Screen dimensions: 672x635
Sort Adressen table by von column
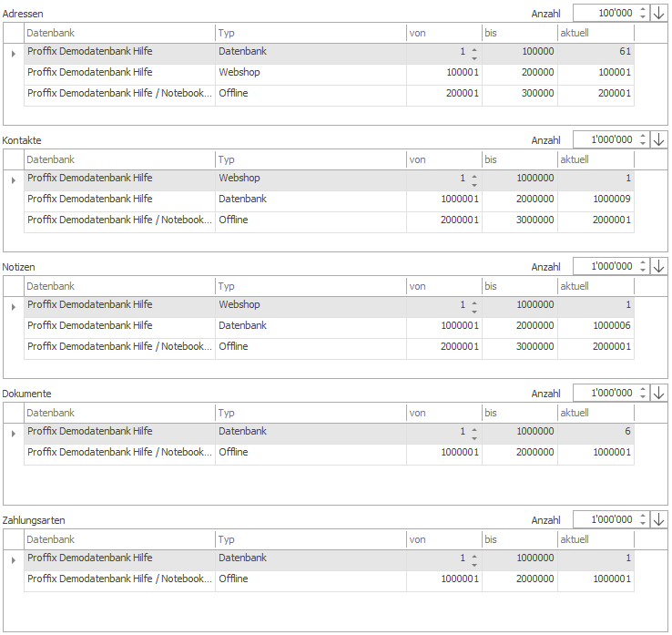coord(444,33)
